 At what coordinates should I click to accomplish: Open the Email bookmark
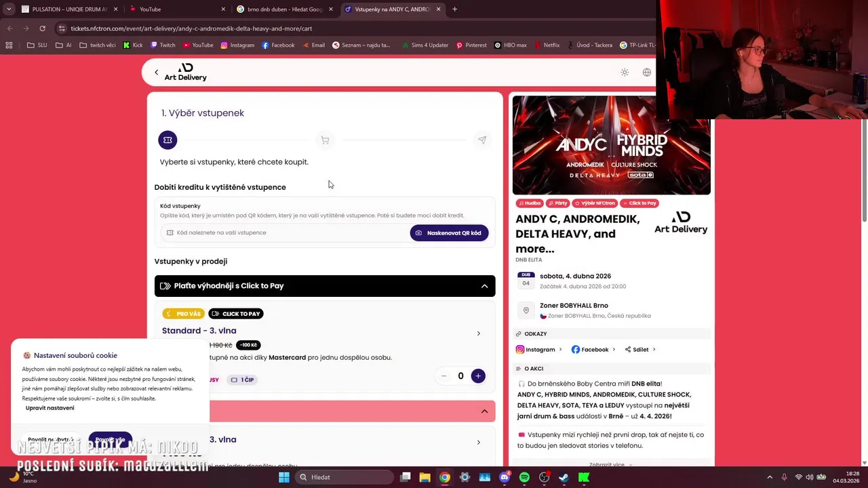tap(313, 45)
